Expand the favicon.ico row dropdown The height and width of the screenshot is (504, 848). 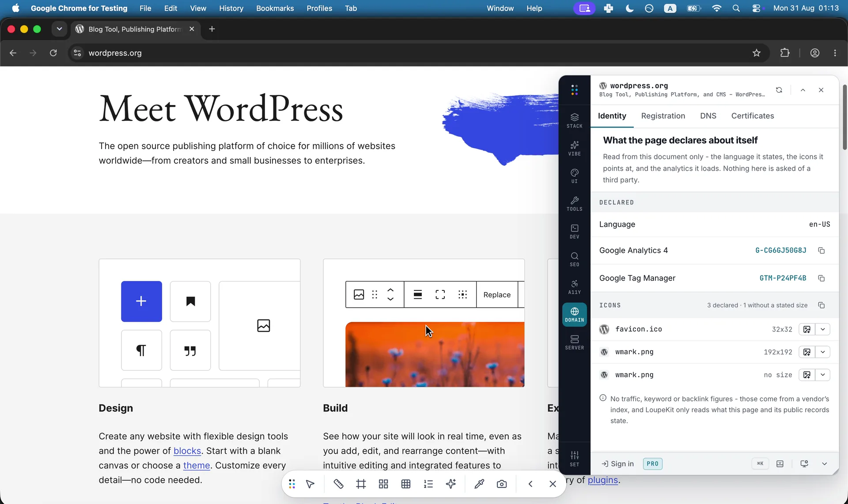point(822,329)
